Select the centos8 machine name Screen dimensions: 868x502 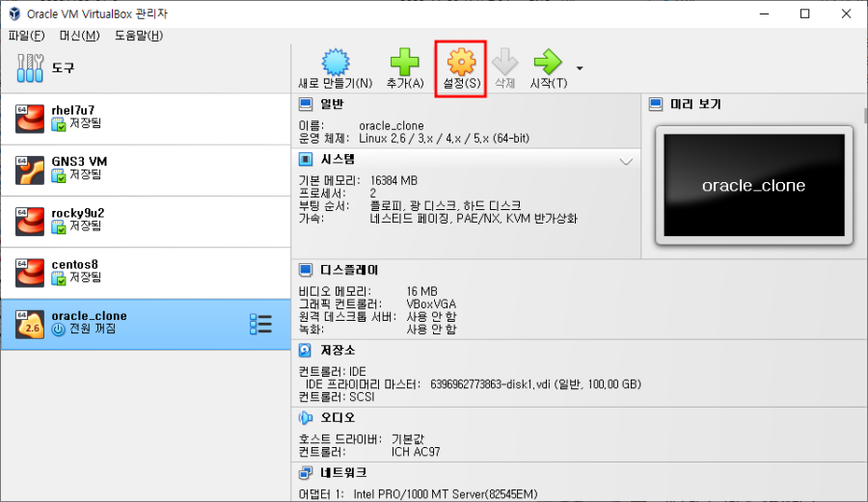click(74, 264)
